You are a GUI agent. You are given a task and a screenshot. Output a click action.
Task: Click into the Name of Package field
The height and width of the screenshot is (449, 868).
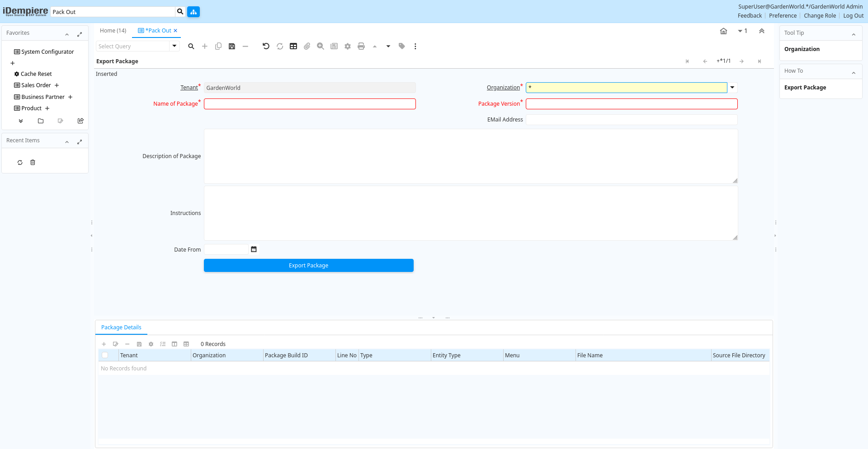coord(310,104)
